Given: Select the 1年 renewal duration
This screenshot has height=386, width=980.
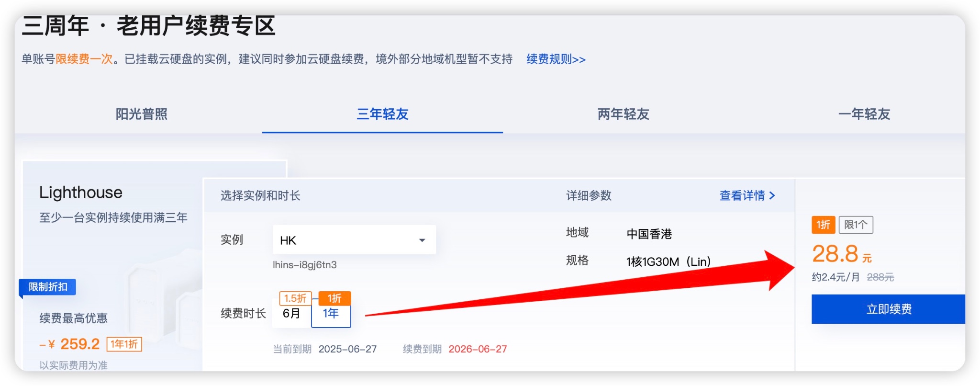Looking at the screenshot, I should point(331,314).
